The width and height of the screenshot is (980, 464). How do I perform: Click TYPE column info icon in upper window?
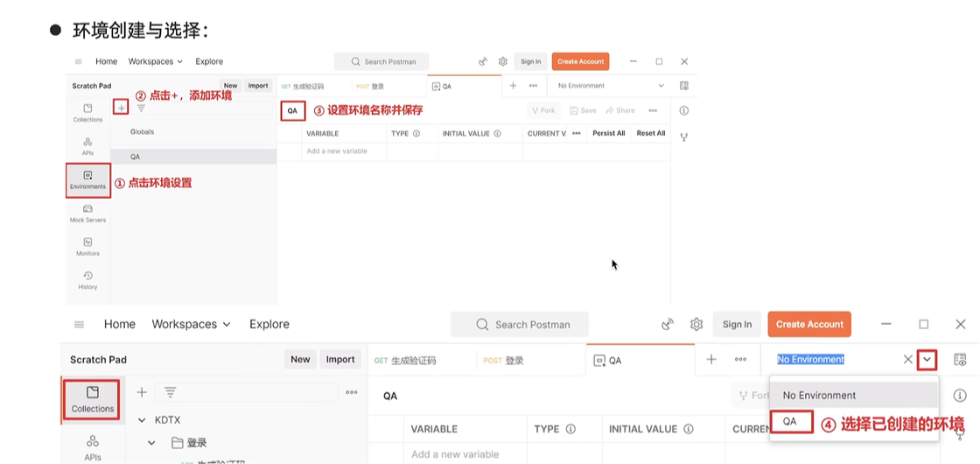(x=416, y=133)
